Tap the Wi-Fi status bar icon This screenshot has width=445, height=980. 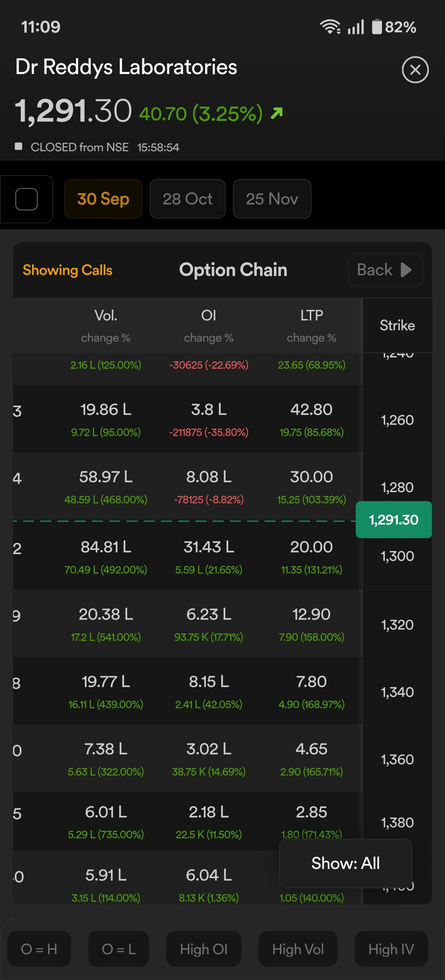(330, 27)
